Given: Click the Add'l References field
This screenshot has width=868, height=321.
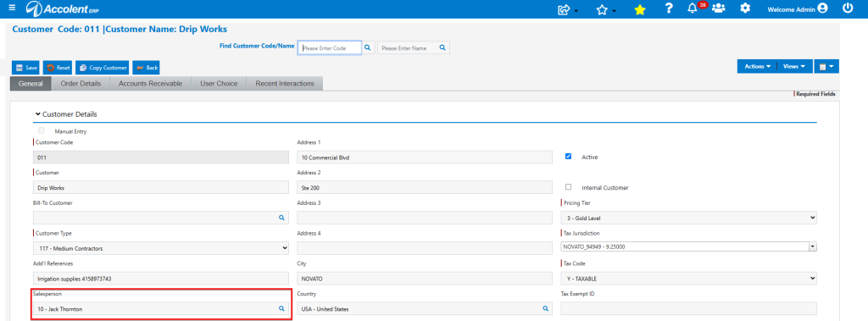Looking at the screenshot, I should (160, 279).
